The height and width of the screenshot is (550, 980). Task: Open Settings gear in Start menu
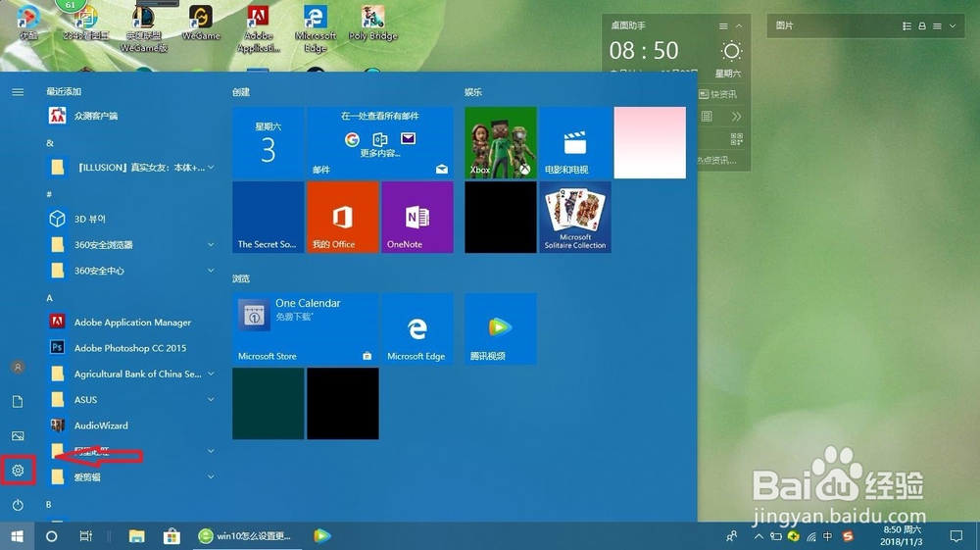pos(18,470)
